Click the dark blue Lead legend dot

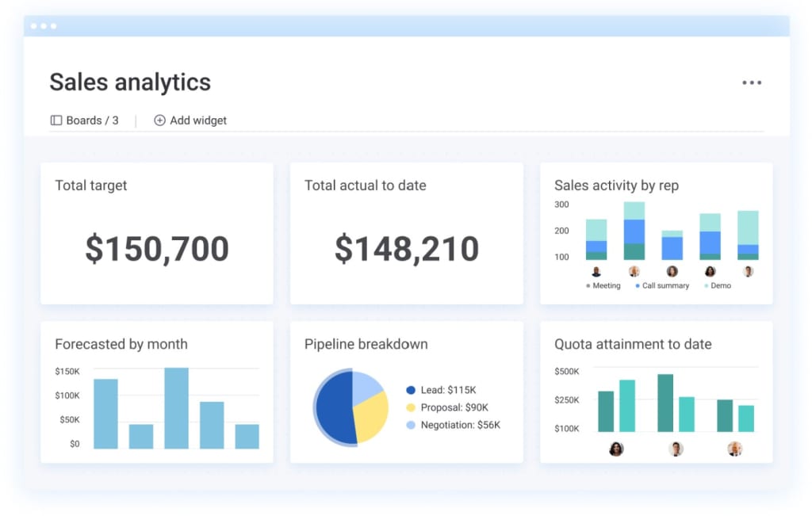[411, 390]
